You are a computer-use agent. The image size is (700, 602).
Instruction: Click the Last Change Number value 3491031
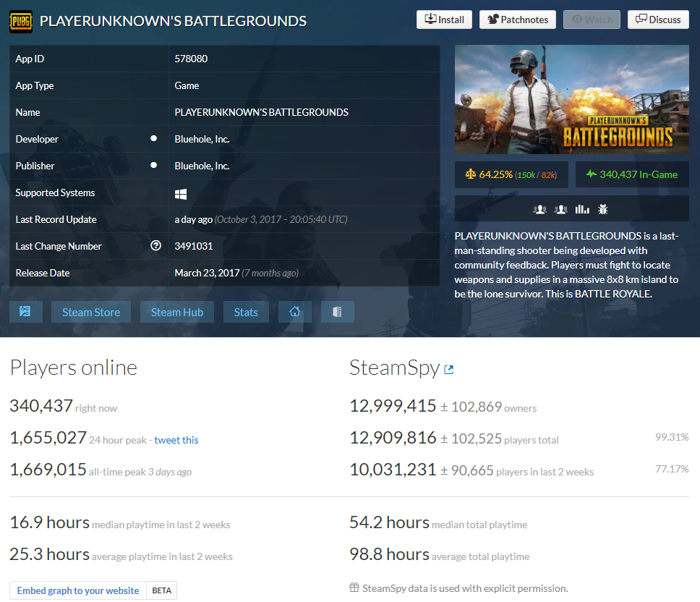(x=194, y=246)
